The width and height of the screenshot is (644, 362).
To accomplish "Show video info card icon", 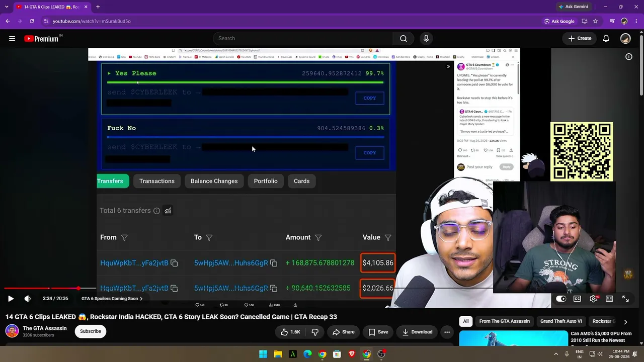I will click(x=628, y=57).
